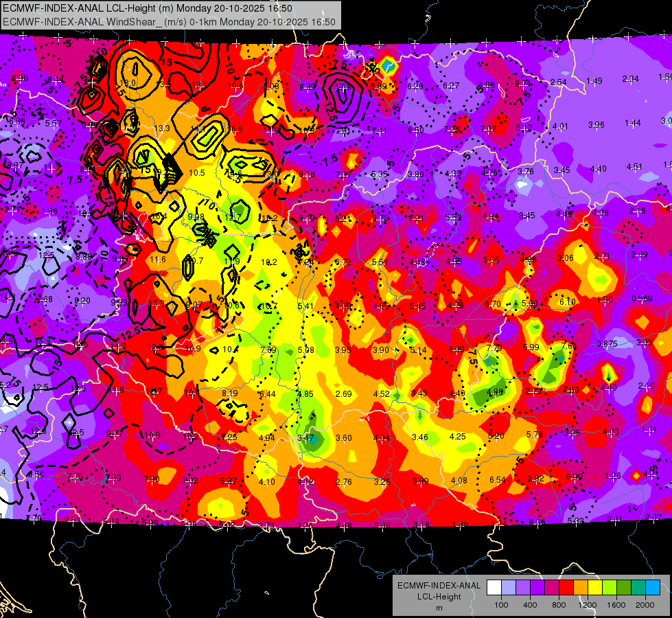
Task: Click the map value 6.10
Action: pos(568,302)
